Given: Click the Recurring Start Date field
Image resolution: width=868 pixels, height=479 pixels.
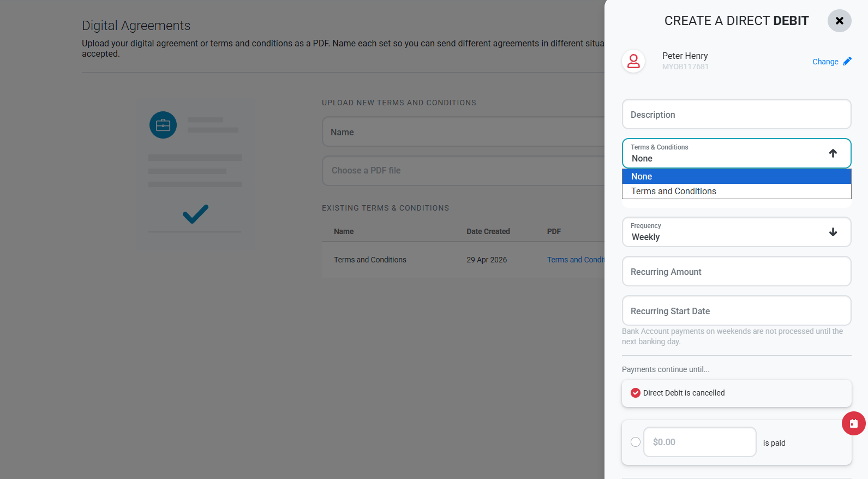Looking at the screenshot, I should coord(736,311).
